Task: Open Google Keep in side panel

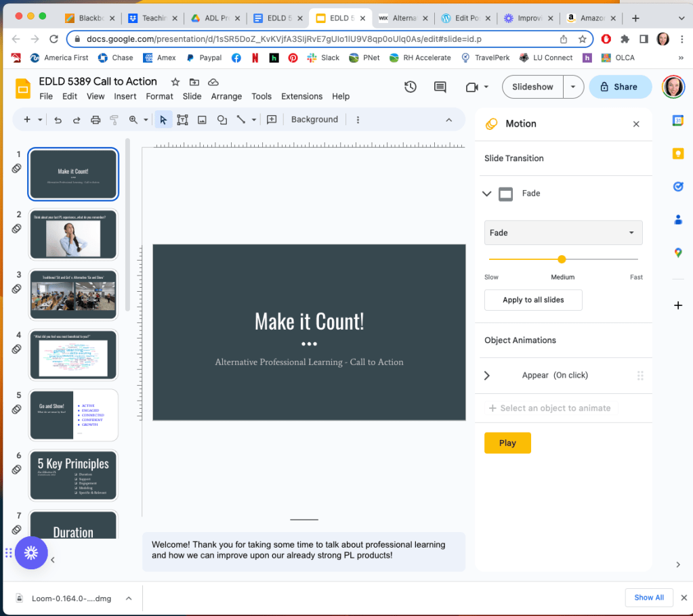Action: click(677, 154)
